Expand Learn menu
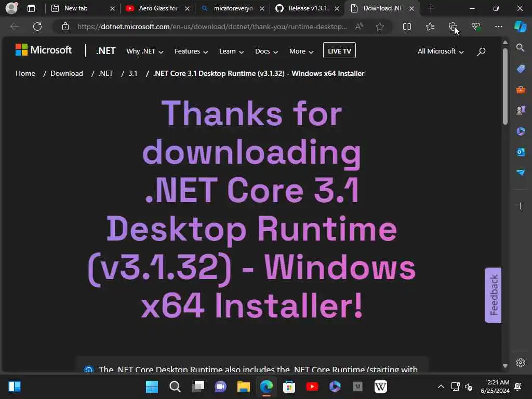 (231, 51)
